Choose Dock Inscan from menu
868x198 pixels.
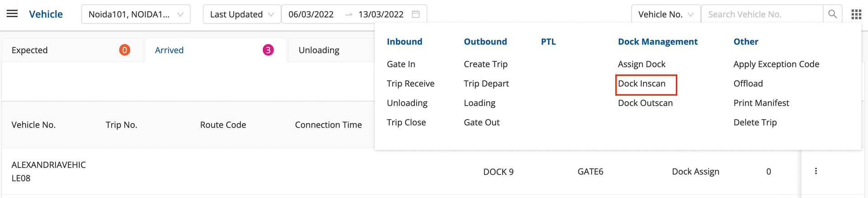pyautogui.click(x=642, y=84)
